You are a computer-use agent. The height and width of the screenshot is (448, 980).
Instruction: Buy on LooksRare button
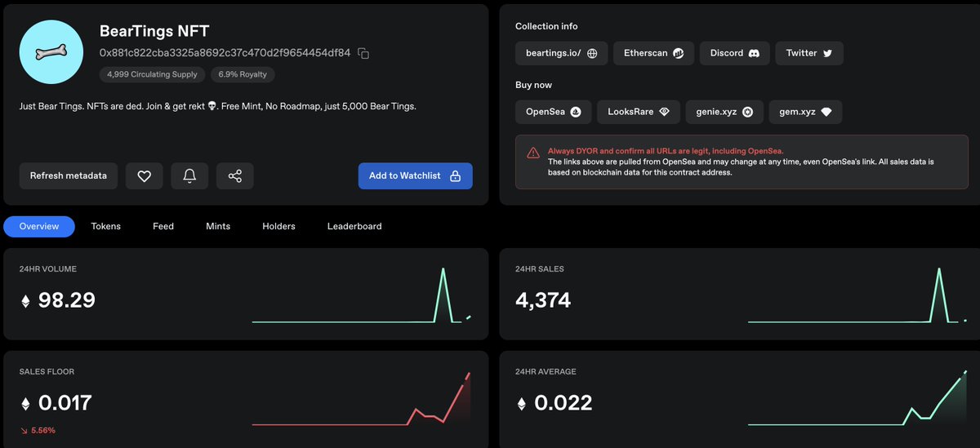pyautogui.click(x=639, y=112)
